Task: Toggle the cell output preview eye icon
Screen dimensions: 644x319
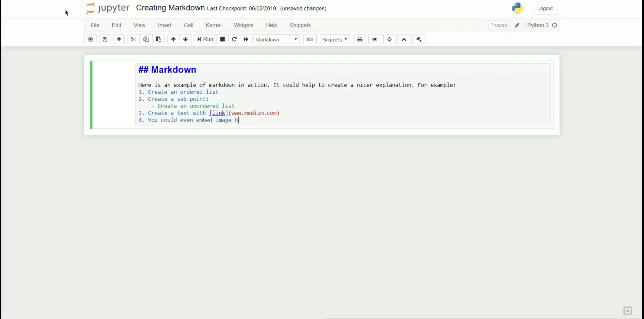Action: tap(374, 39)
